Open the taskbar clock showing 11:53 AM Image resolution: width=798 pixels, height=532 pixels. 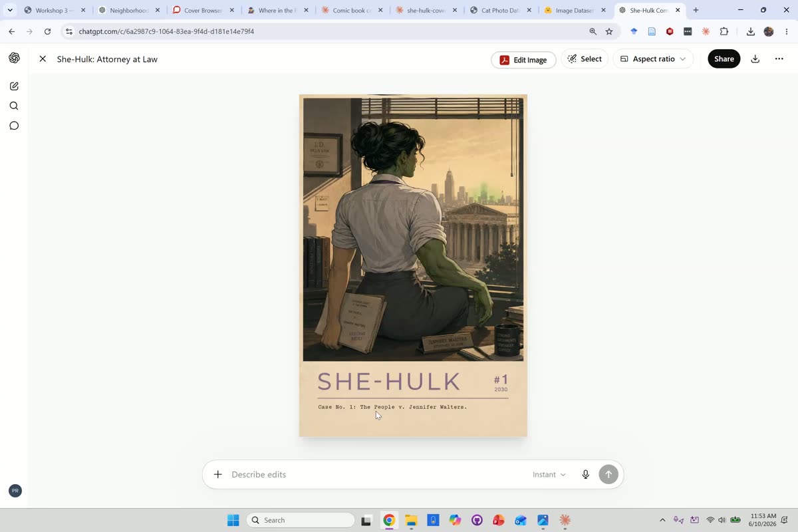click(763, 520)
